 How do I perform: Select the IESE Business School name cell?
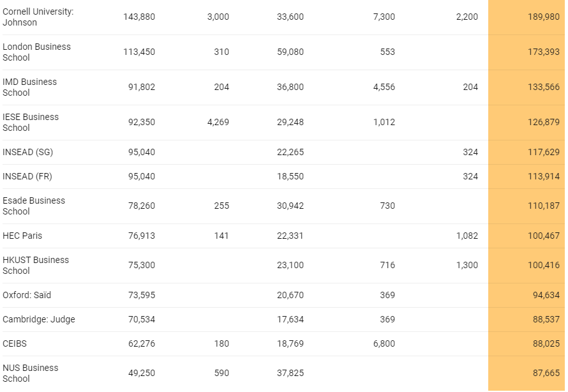click(x=31, y=123)
